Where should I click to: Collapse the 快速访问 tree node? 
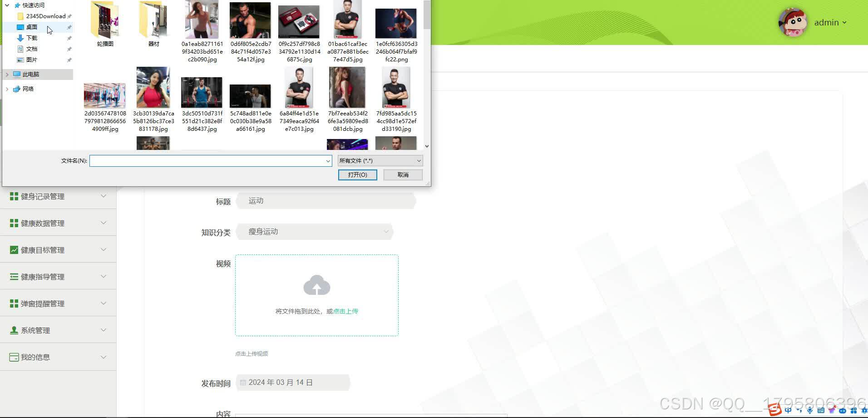point(7,5)
